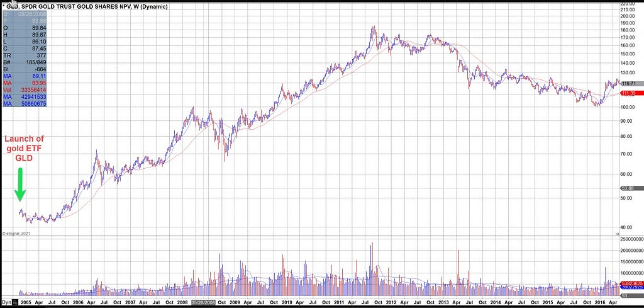This screenshot has width=644, height=308.
Task: Click the 2009 year label on time axis
Action: [235, 302]
